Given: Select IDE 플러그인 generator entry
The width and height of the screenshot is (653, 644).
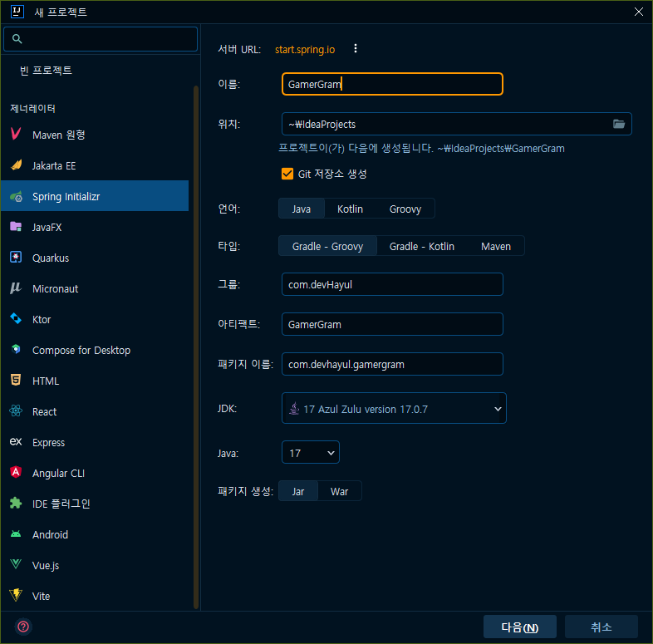Looking at the screenshot, I should 95,504.
